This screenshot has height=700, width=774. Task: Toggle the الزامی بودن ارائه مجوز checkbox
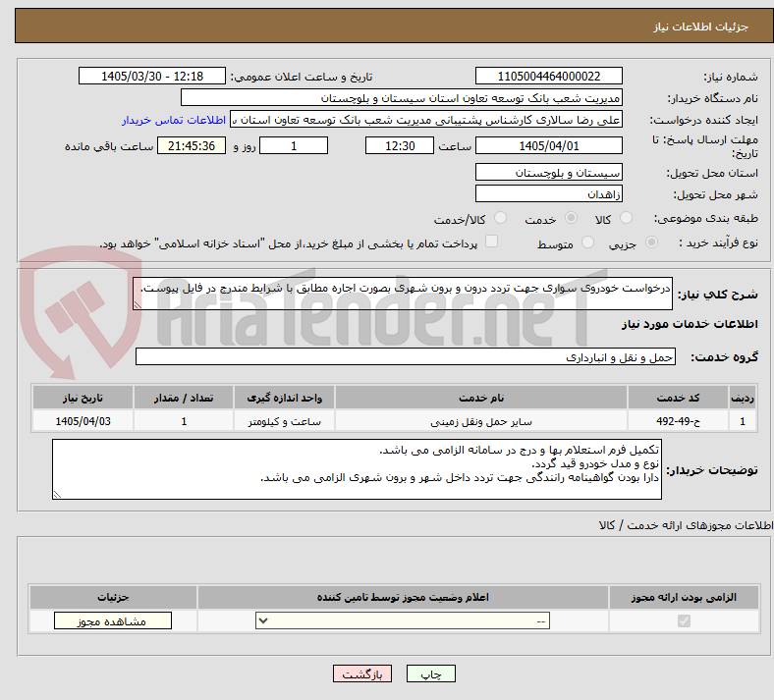point(684,621)
